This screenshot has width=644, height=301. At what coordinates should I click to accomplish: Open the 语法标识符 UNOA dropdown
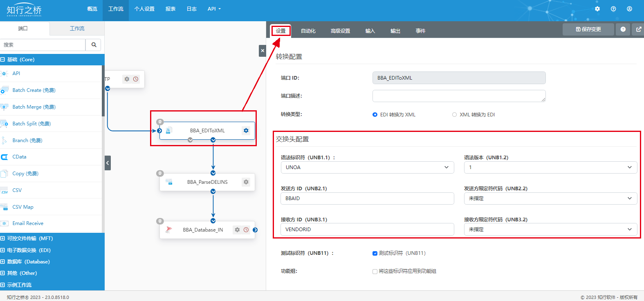pyautogui.click(x=367, y=167)
